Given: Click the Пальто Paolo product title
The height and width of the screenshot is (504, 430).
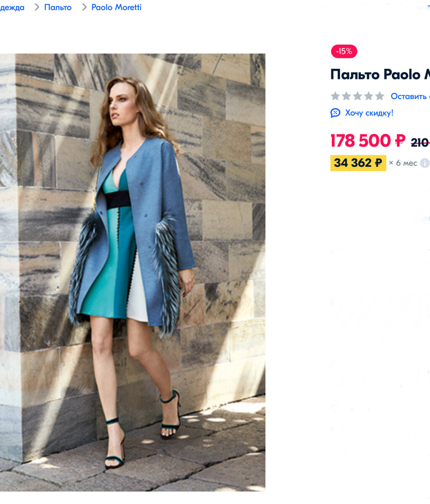Looking at the screenshot, I should [x=380, y=74].
